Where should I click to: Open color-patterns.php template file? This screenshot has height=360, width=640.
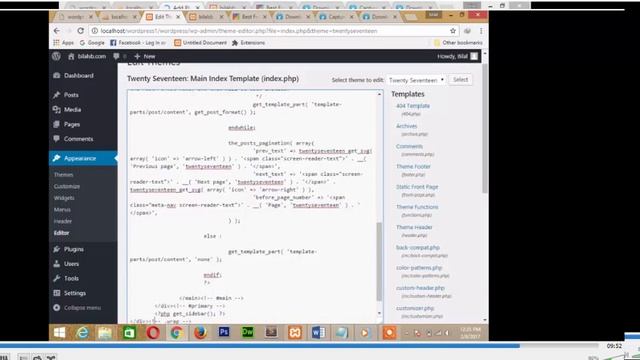tap(419, 268)
